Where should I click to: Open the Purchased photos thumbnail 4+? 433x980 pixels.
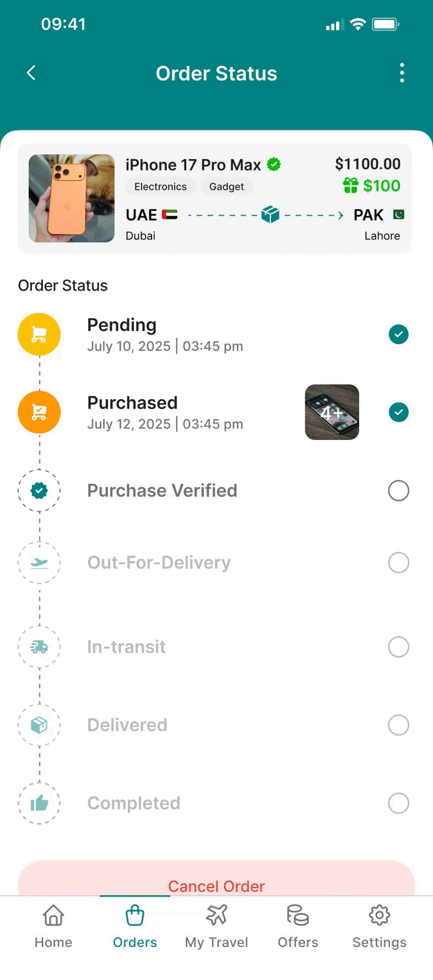(x=332, y=412)
